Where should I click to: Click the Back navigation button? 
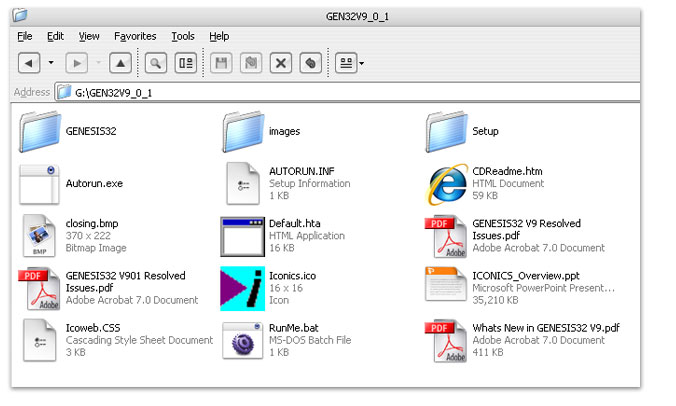29,63
